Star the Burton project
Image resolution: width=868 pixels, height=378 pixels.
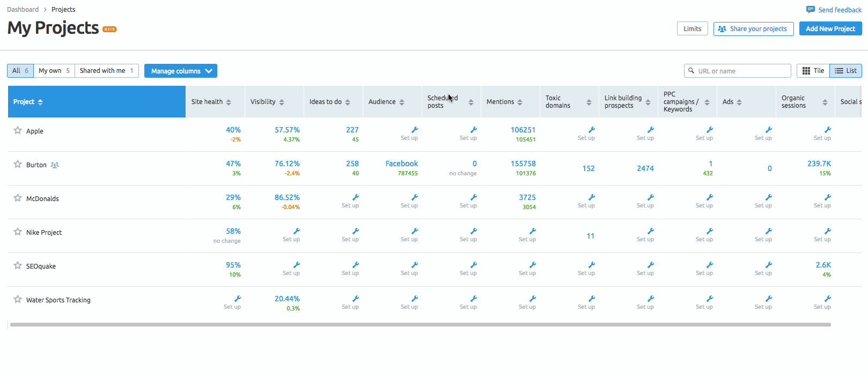pos(18,164)
